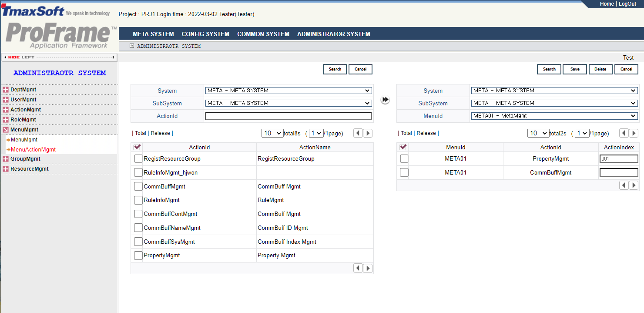The width and height of the screenshot is (644, 313).
Task: Open the SubSystem dropdown
Action: pyautogui.click(x=288, y=103)
